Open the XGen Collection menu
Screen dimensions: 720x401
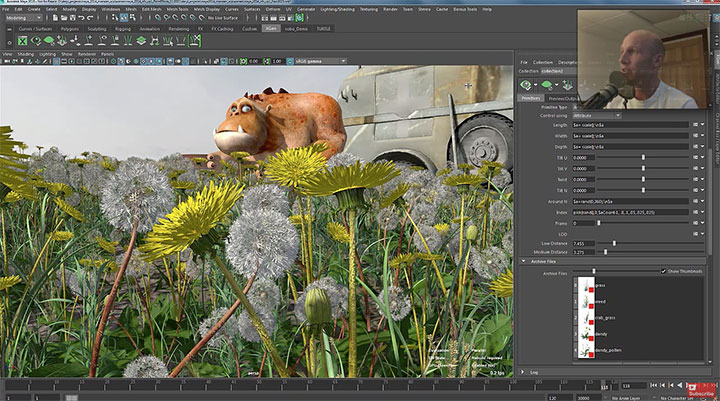(543, 62)
